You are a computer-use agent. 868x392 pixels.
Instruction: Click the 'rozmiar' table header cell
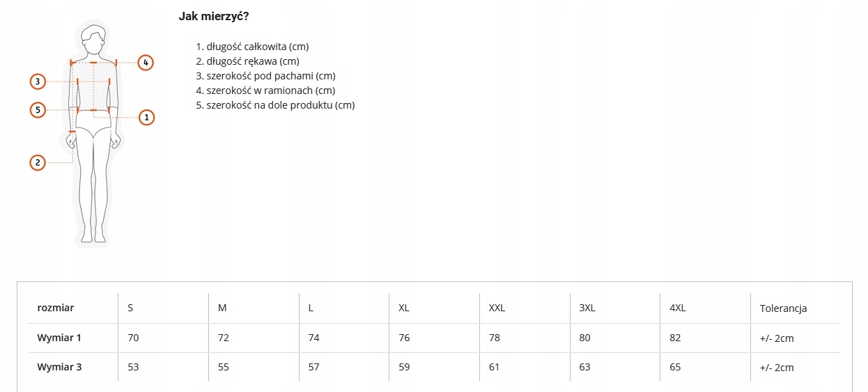point(55,308)
